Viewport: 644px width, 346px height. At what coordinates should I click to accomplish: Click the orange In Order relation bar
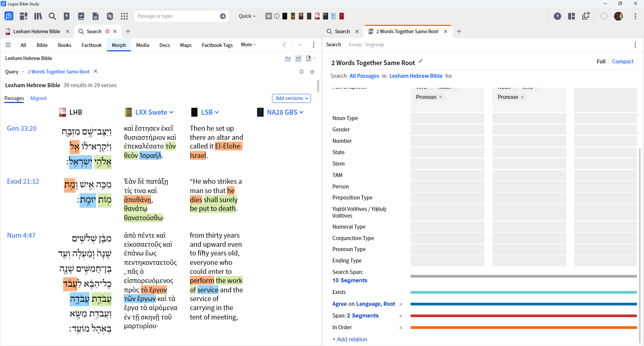[524, 328]
